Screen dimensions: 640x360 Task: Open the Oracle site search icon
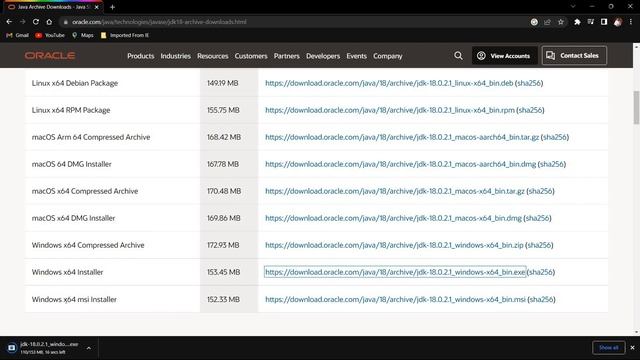[458, 56]
